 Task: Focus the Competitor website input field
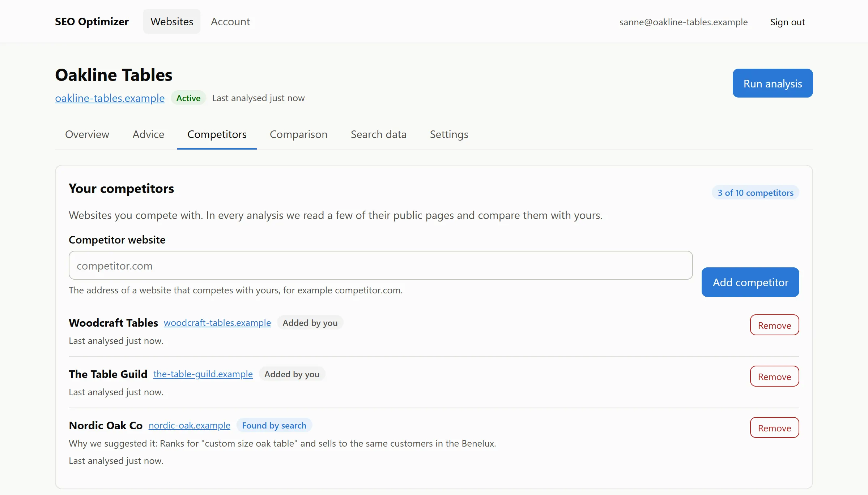380,265
